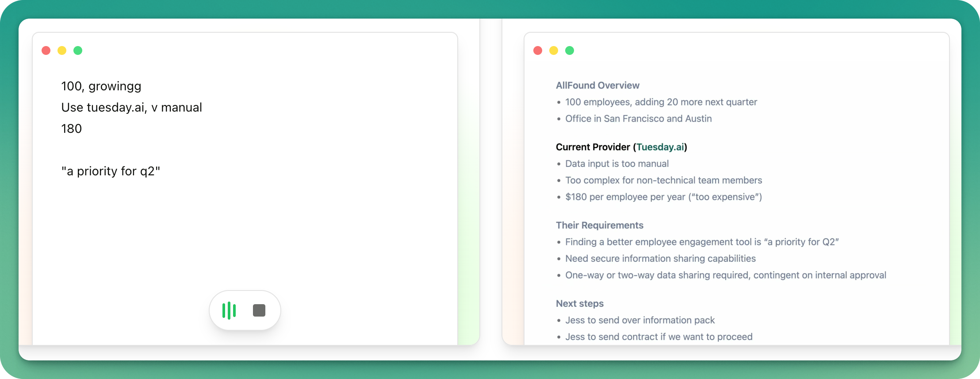Click the Next steps heading
The image size is (980, 379).
pos(580,304)
